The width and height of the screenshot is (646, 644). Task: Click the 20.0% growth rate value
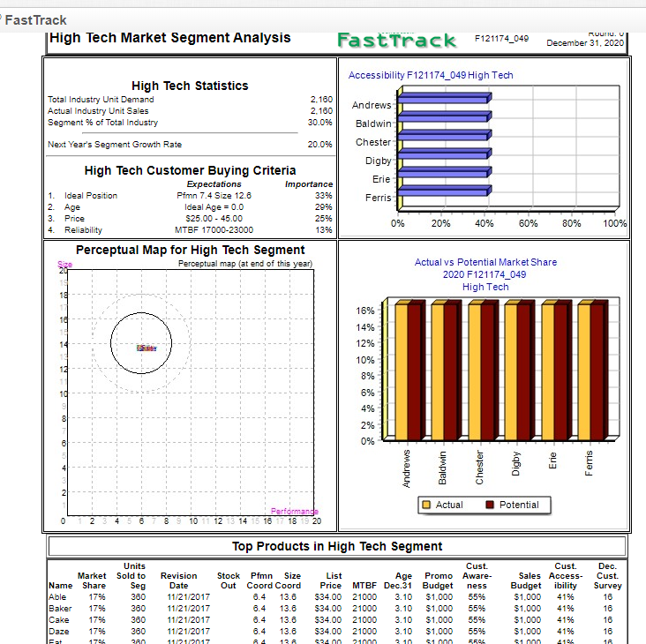pyautogui.click(x=320, y=145)
